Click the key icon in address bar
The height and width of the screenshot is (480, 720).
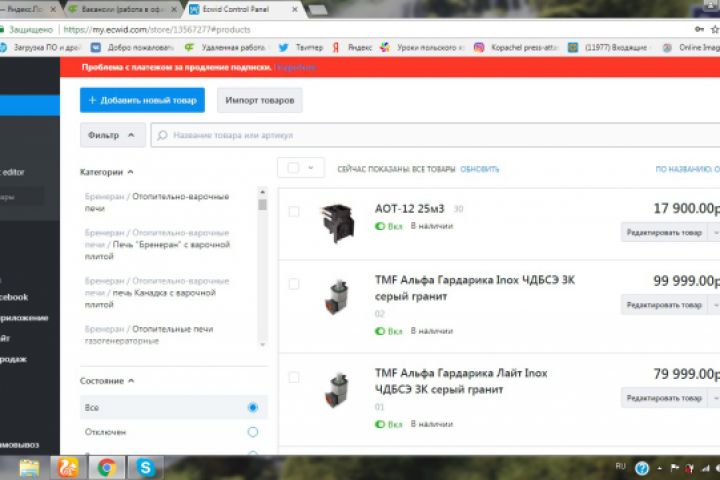point(699,29)
